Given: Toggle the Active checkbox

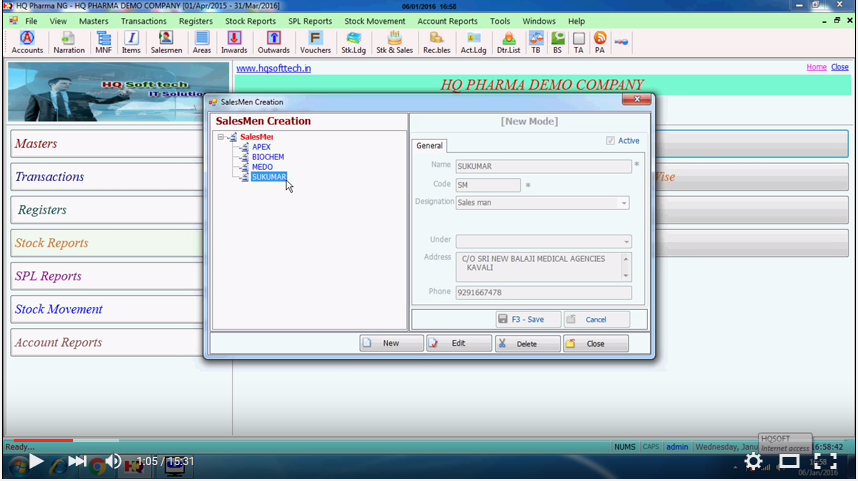Looking at the screenshot, I should point(610,141).
